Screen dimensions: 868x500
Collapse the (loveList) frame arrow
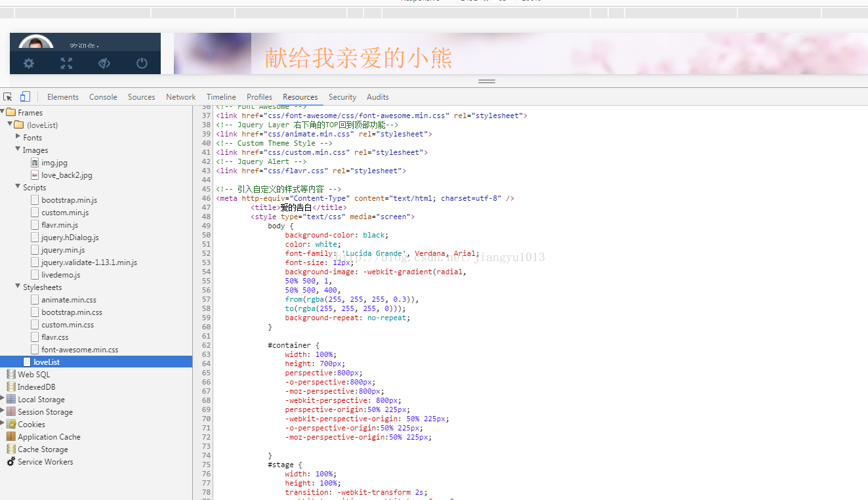point(10,124)
